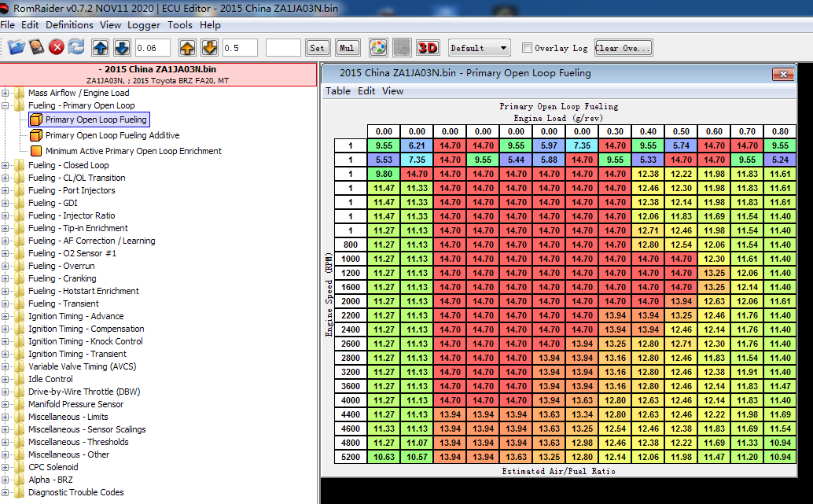Click the Set button

tap(317, 48)
